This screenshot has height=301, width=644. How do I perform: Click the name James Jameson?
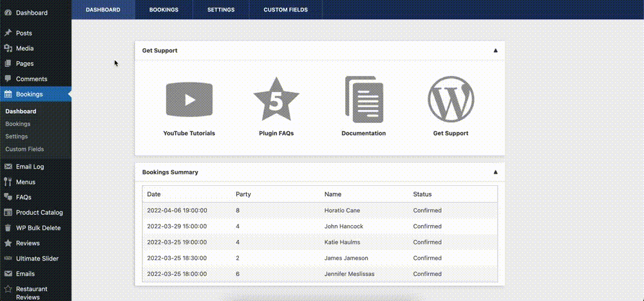346,258
